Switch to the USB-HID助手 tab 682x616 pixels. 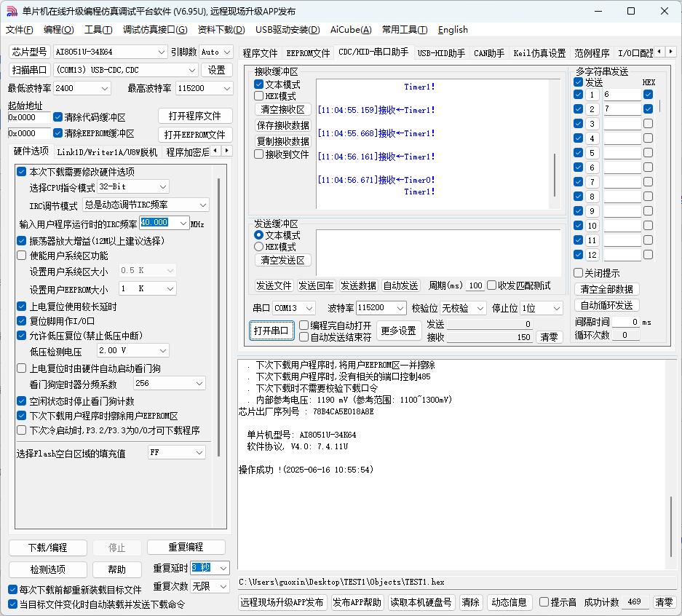click(441, 53)
